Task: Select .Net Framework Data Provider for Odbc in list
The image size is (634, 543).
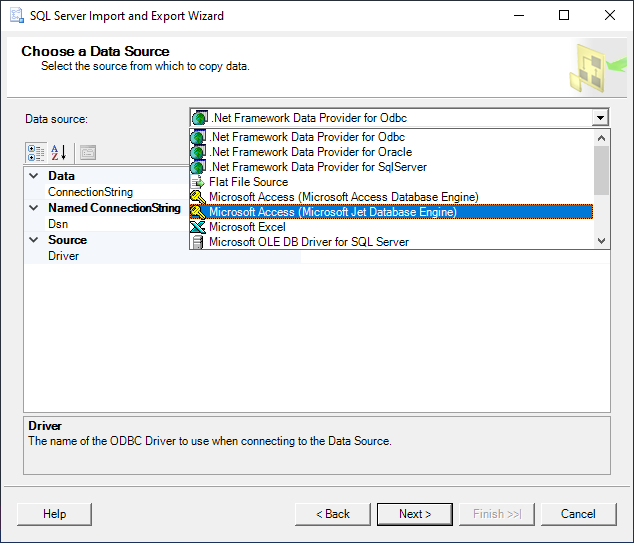Action: click(391, 137)
